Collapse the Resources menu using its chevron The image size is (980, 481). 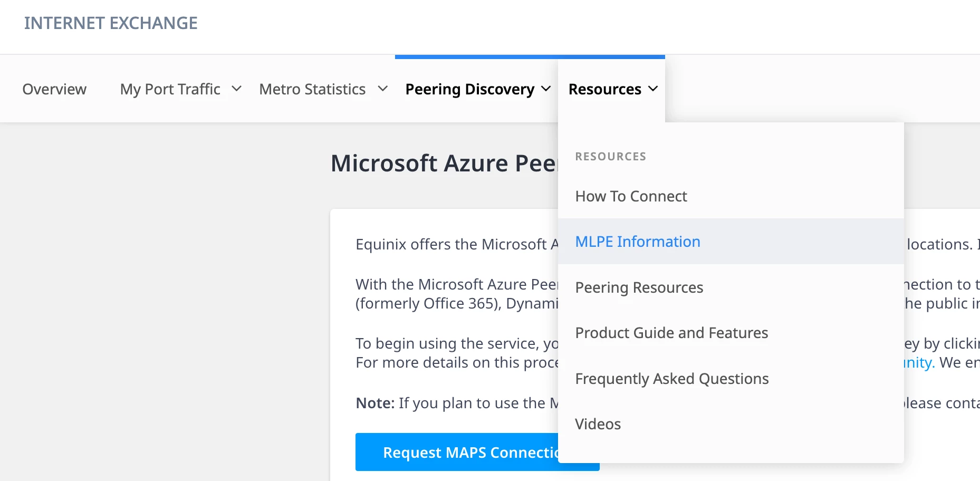653,89
